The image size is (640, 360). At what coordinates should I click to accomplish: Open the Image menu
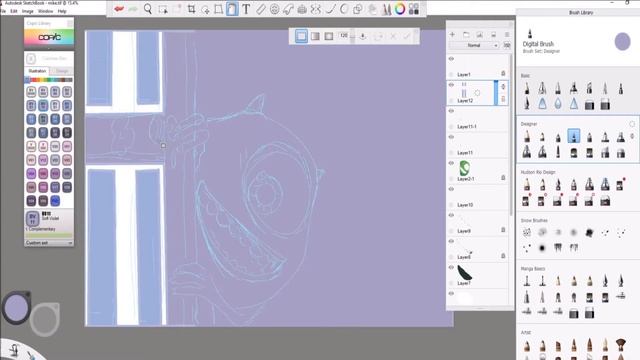coord(28,11)
